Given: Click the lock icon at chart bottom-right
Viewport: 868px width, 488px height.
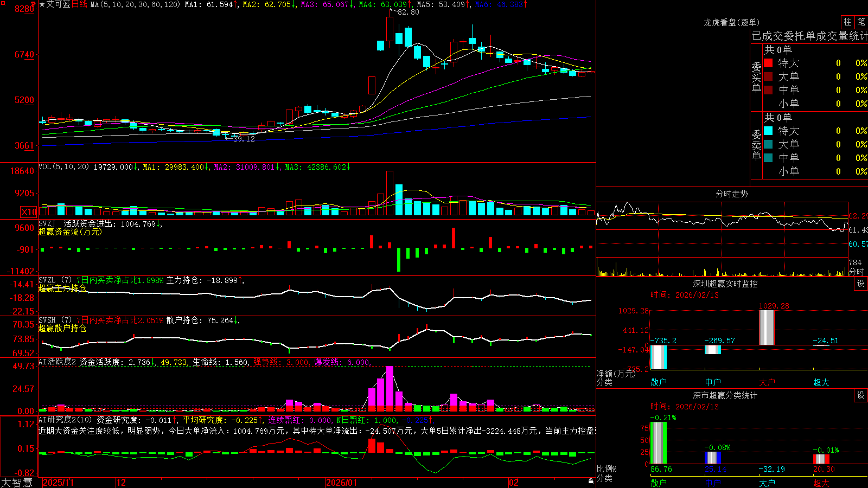Looking at the screenshot, I should pyautogui.click(x=591, y=481).
